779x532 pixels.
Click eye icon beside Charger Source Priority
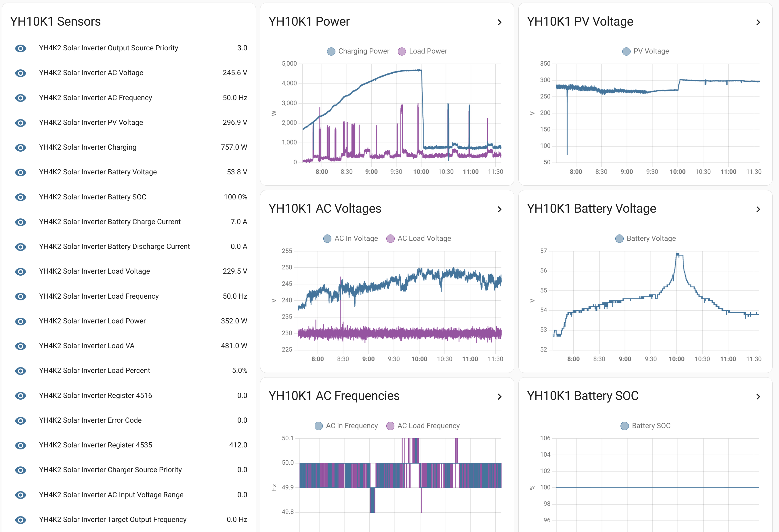(20, 470)
